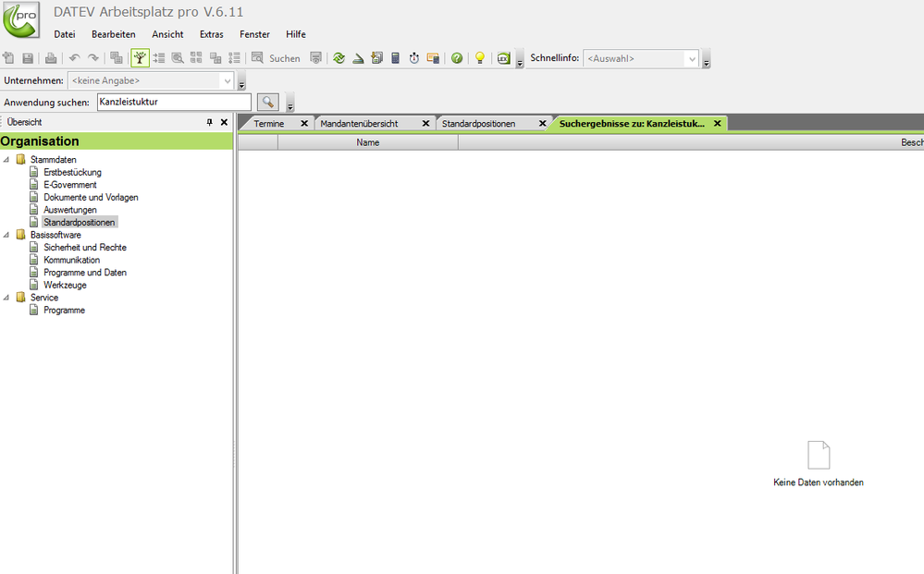Pin the Übersicht panel
Screen dimensions: 924x574
coord(209,122)
